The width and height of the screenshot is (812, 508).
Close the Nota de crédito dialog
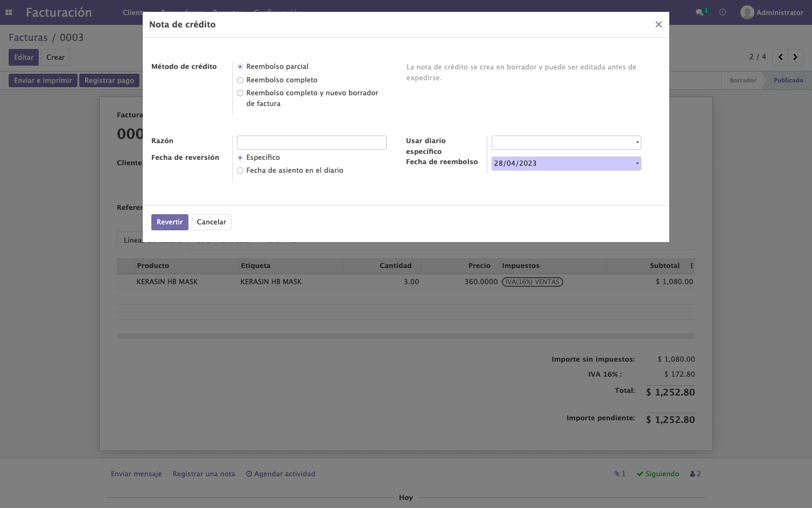pos(658,24)
